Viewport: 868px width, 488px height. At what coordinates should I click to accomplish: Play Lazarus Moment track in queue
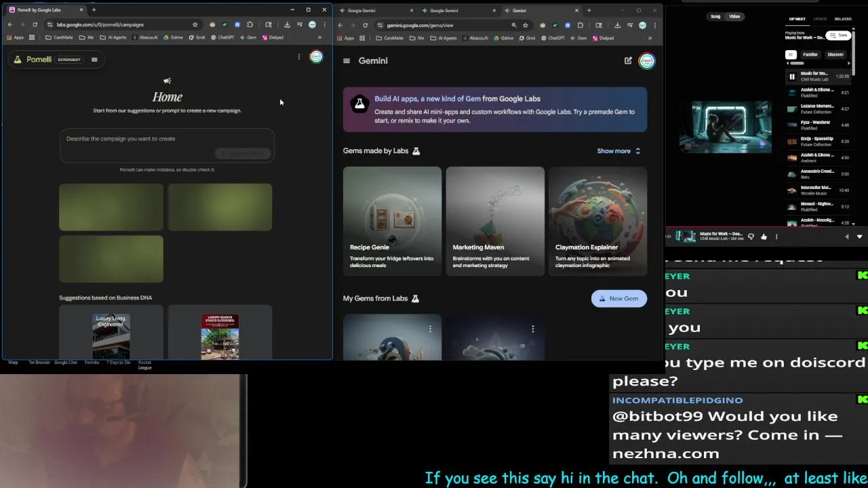point(818,109)
